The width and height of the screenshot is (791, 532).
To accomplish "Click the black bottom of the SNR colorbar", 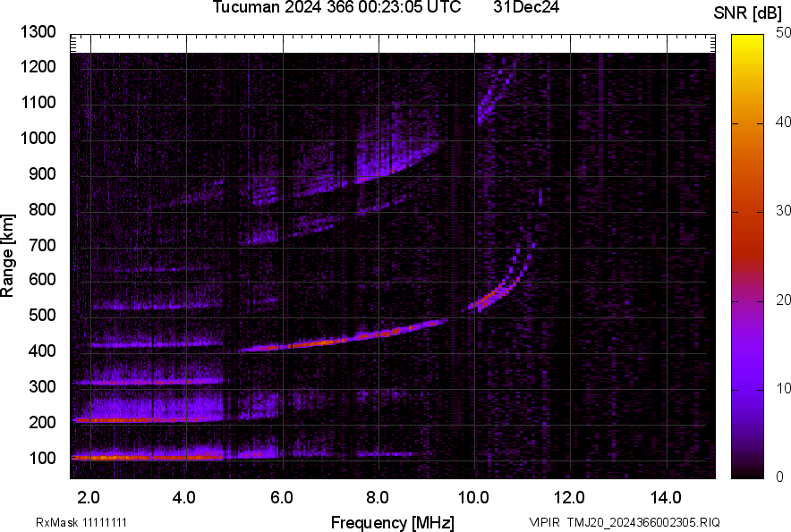I will pos(744,470).
